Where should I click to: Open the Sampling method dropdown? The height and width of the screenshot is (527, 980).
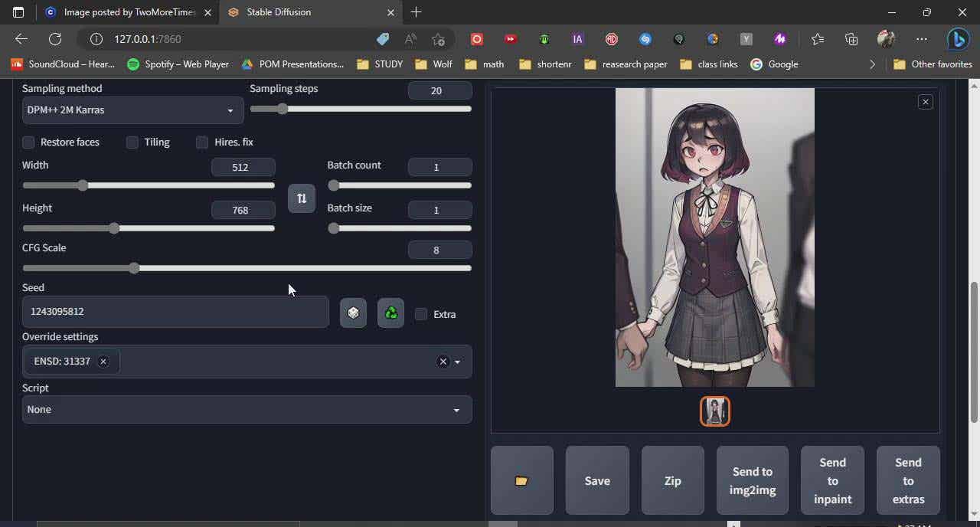pos(132,110)
